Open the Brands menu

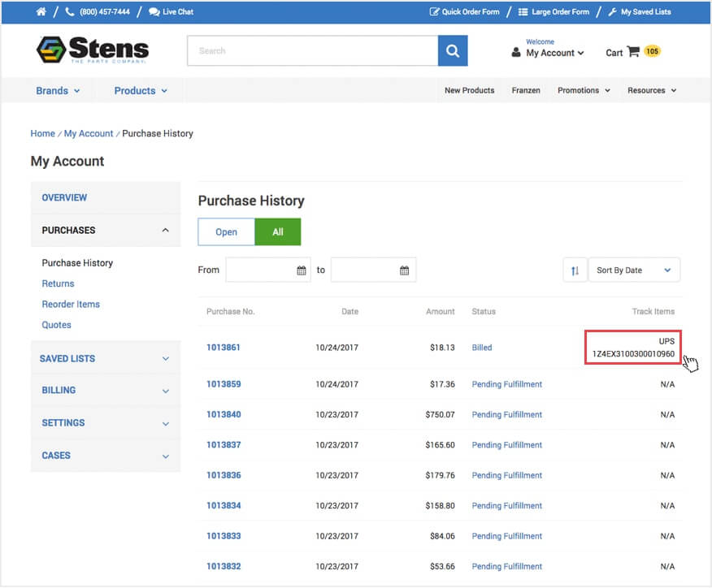click(58, 91)
